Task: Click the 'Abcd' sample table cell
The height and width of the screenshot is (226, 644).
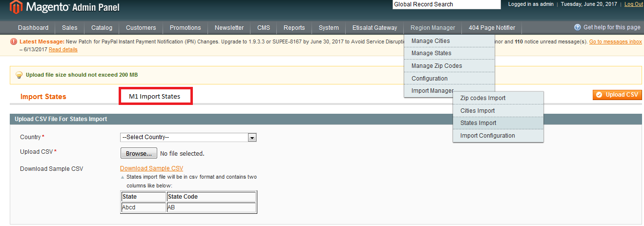Action: point(144,207)
